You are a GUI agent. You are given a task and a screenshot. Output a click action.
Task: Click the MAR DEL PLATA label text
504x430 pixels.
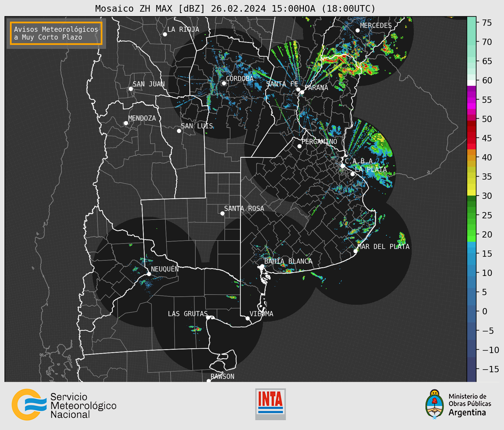pyautogui.click(x=383, y=247)
